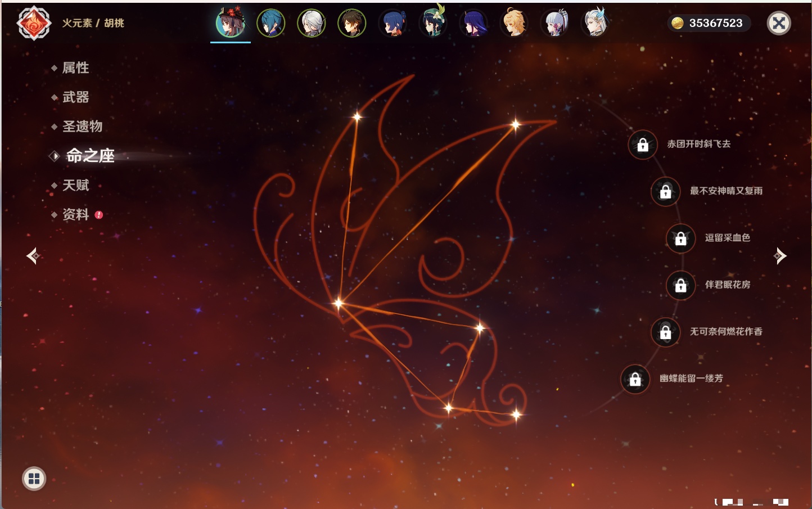This screenshot has width=812, height=509.
Task: Open the 天赋 talents tab
Action: tap(75, 185)
